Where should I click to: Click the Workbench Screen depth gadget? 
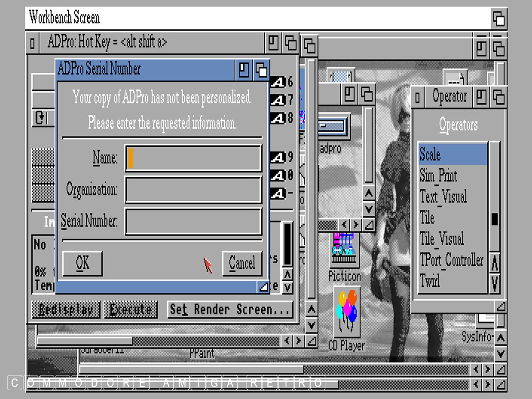click(499, 19)
